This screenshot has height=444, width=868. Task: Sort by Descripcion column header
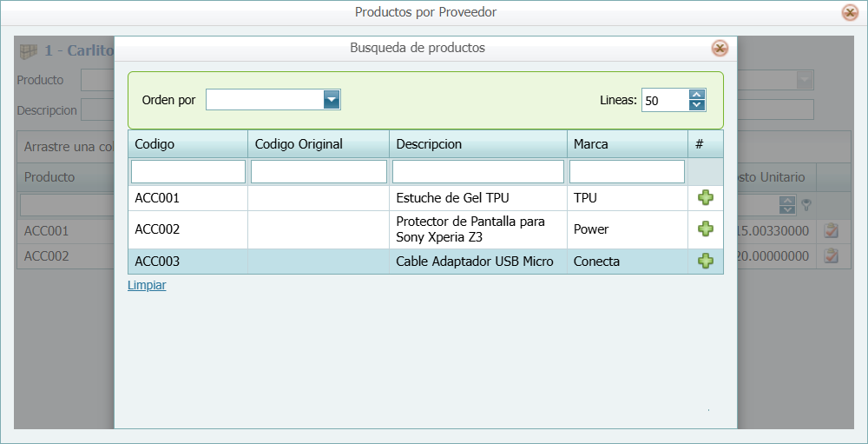point(477,144)
